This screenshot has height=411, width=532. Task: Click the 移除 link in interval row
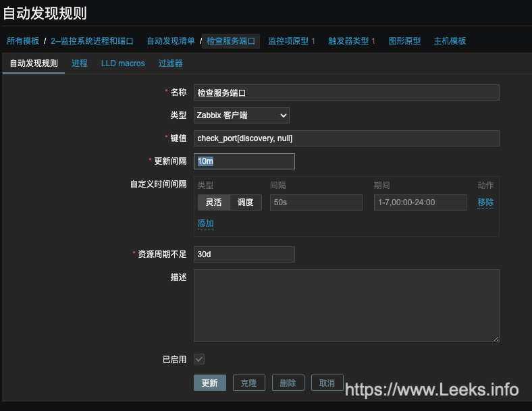click(485, 202)
